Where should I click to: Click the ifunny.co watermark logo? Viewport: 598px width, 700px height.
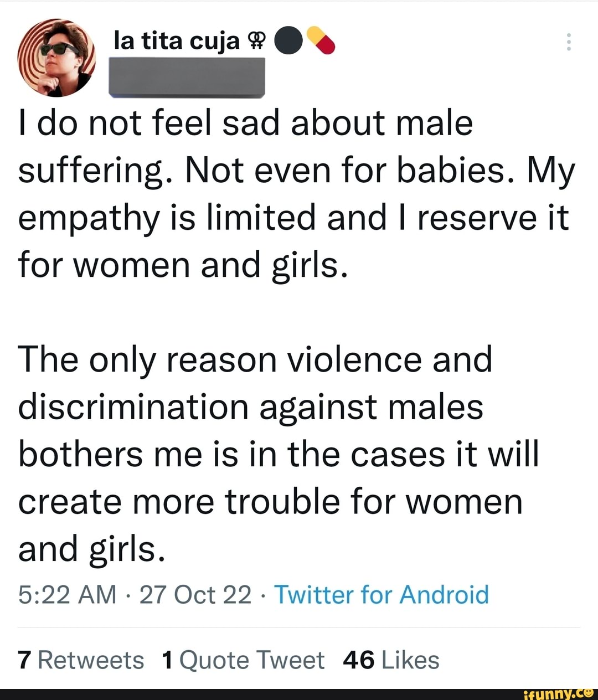(558, 692)
